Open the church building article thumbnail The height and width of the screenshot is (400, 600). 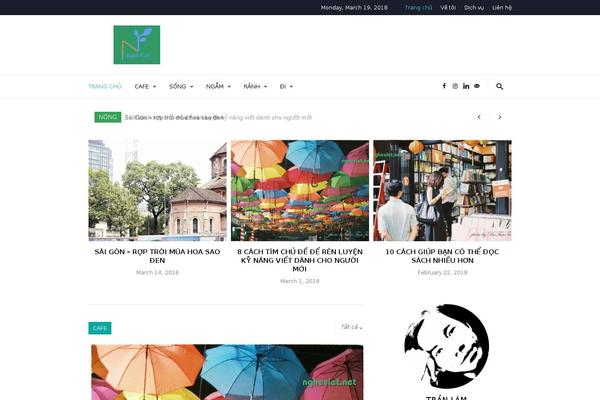click(157, 190)
